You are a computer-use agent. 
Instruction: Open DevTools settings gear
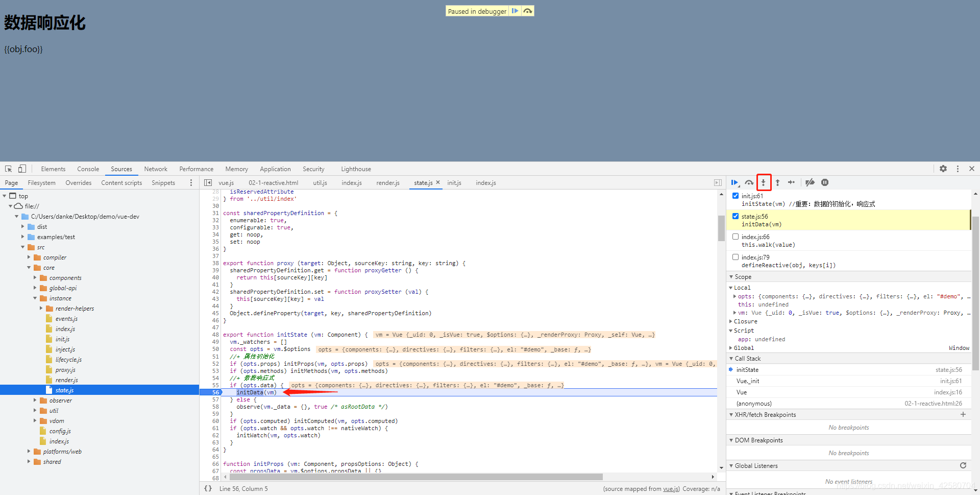pos(943,169)
